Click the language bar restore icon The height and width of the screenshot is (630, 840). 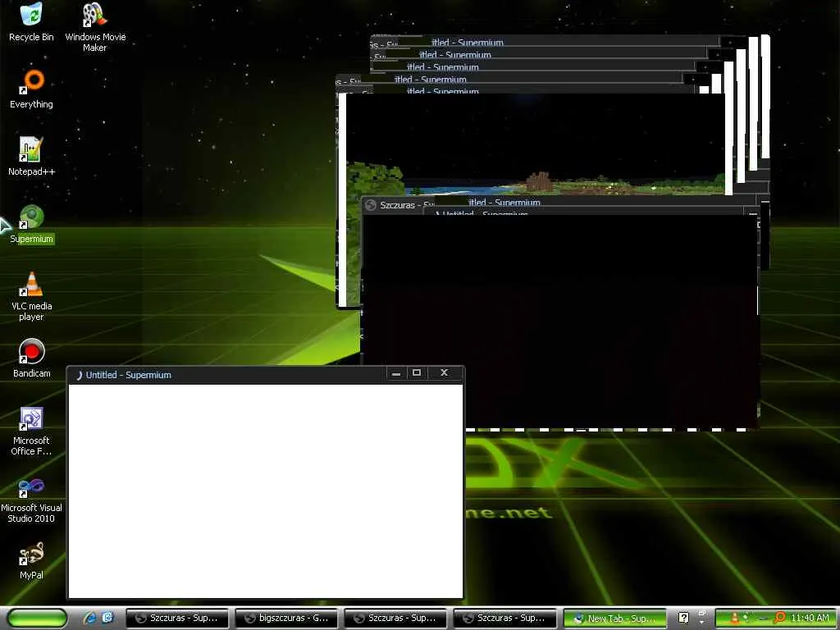702,613
